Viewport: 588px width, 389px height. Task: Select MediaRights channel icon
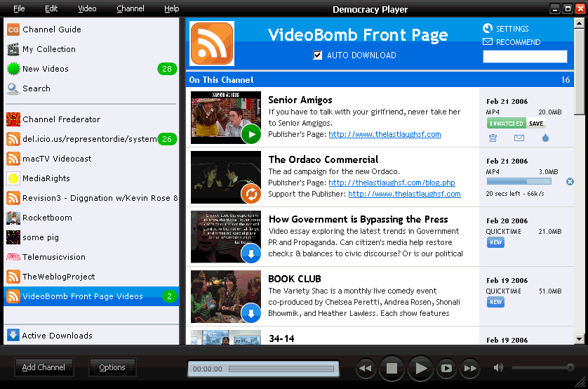tap(13, 178)
